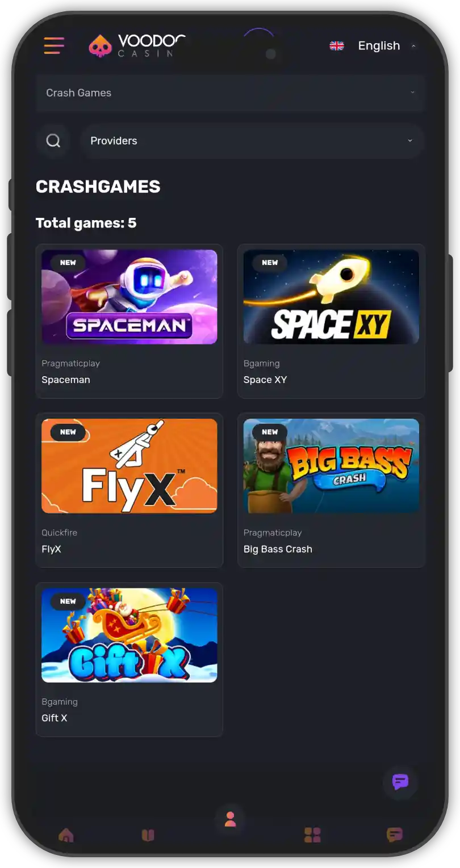
Task: Open the profile person icon
Action: 230,819
